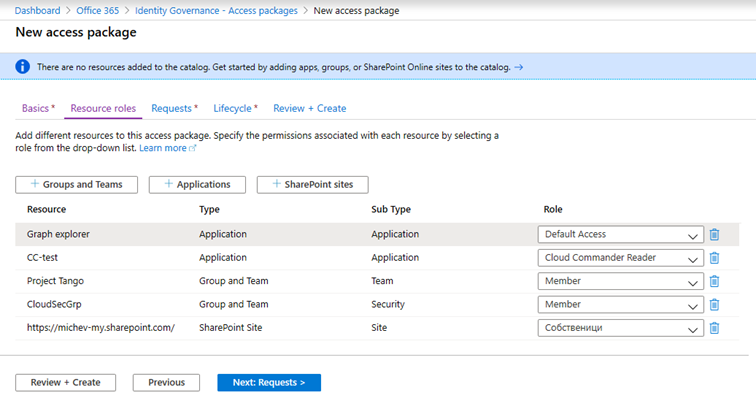Click the trash icon for CloudSecGrp
The height and width of the screenshot is (398, 756).
pyautogui.click(x=714, y=305)
